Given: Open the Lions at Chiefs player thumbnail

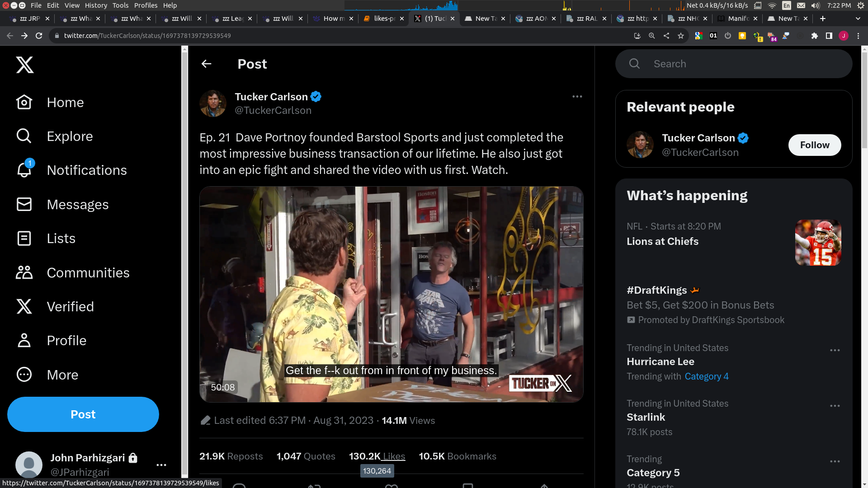Looking at the screenshot, I should pos(818,243).
